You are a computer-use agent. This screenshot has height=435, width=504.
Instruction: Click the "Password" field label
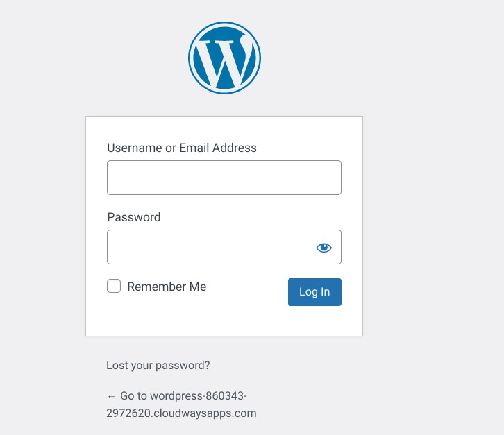pyautogui.click(x=134, y=217)
